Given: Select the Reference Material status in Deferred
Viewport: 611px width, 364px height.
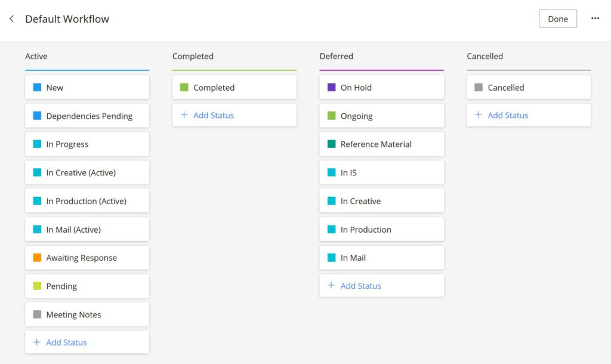Looking at the screenshot, I should (x=381, y=144).
